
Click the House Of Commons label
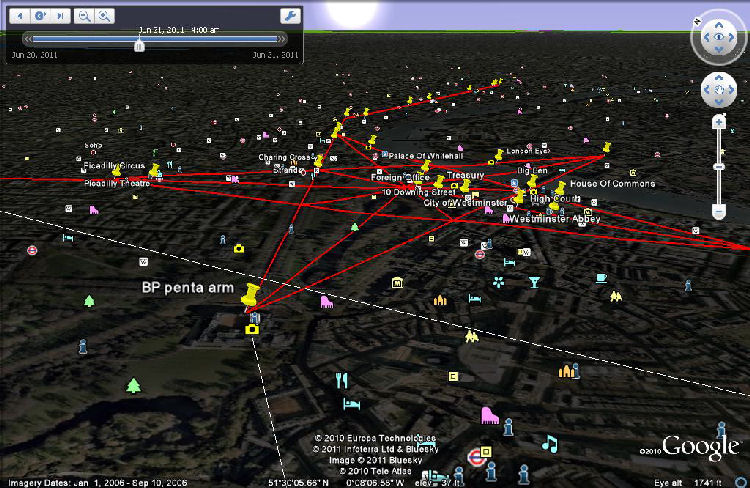coord(612,183)
